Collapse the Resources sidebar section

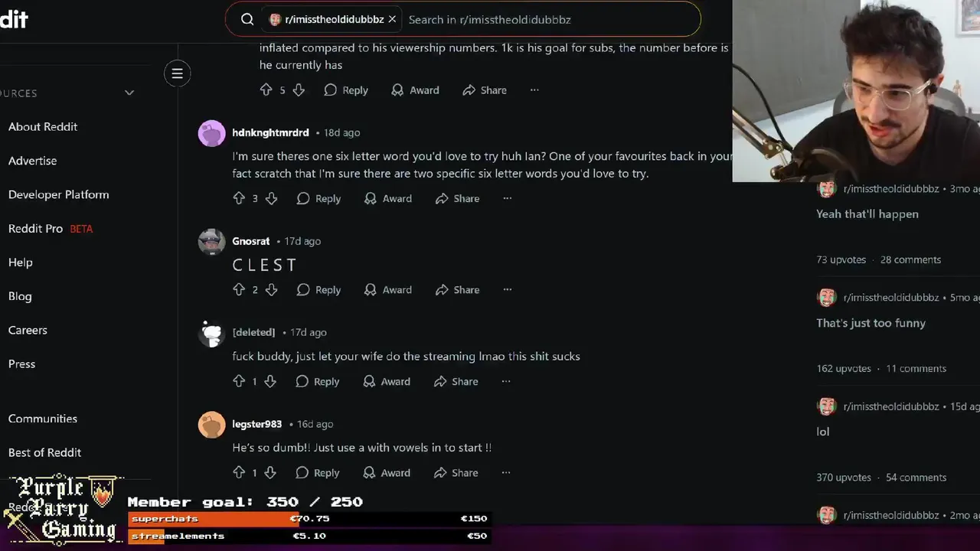pyautogui.click(x=129, y=93)
